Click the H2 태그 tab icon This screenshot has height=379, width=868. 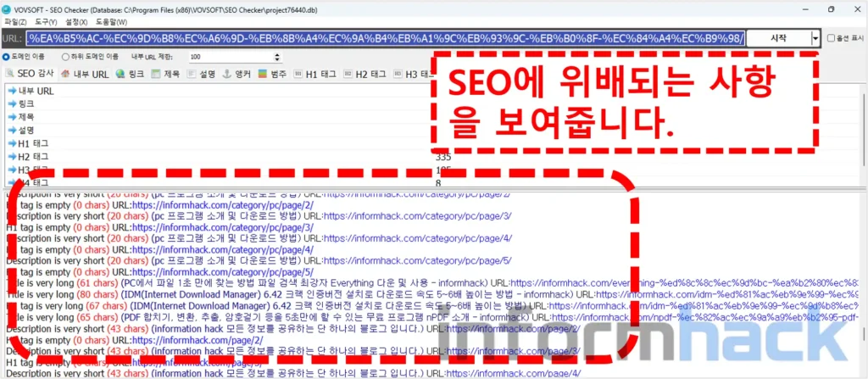[x=346, y=74]
